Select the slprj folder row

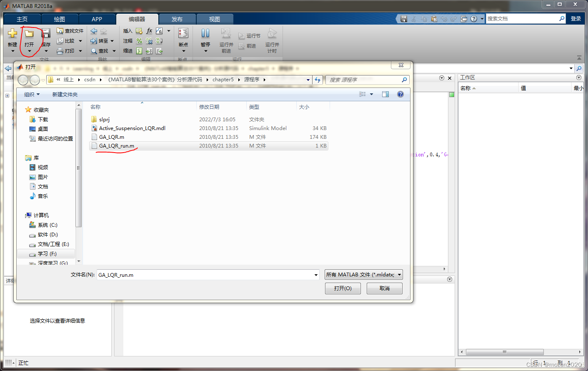coord(208,119)
